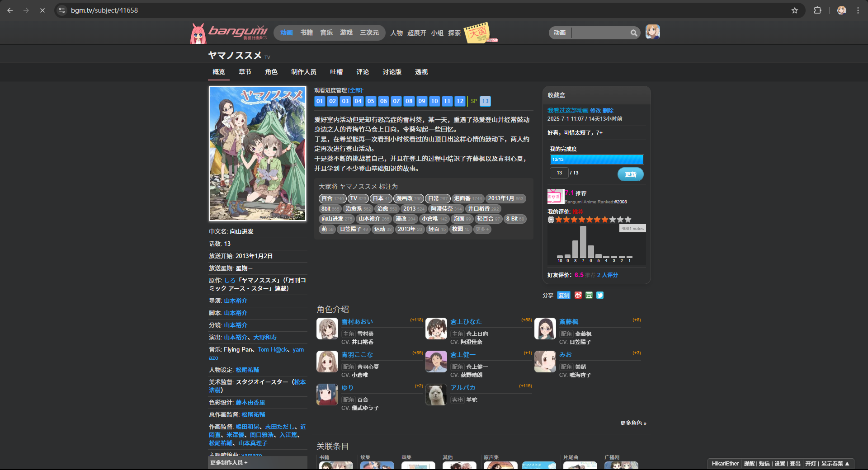Click the Bangumi mascot logo
The width and height of the screenshot is (868, 470).
click(198, 33)
